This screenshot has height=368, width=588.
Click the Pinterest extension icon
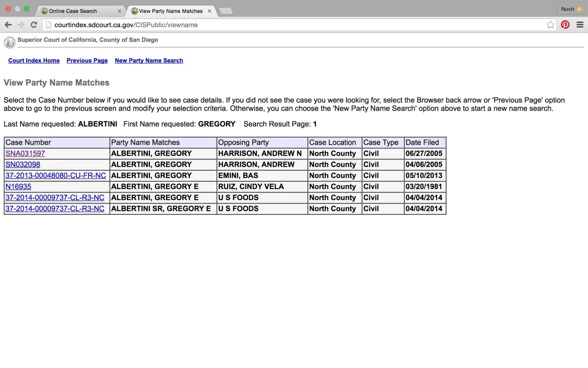[565, 25]
